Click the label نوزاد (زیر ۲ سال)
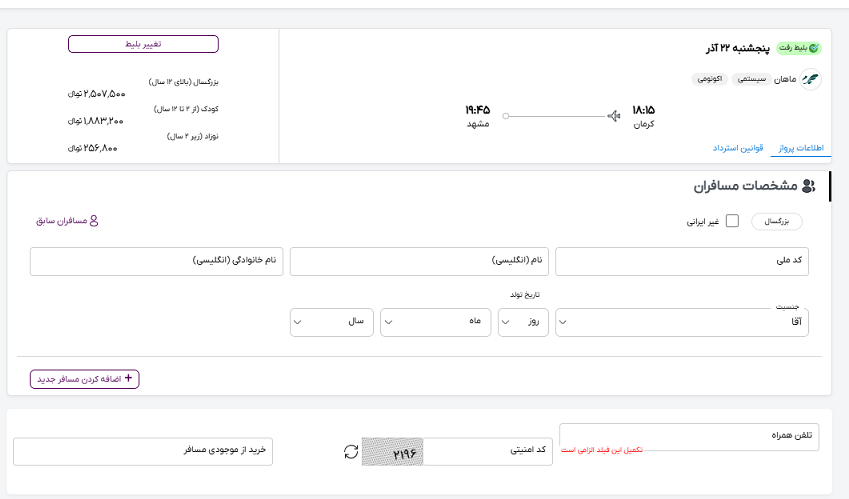 point(193,136)
